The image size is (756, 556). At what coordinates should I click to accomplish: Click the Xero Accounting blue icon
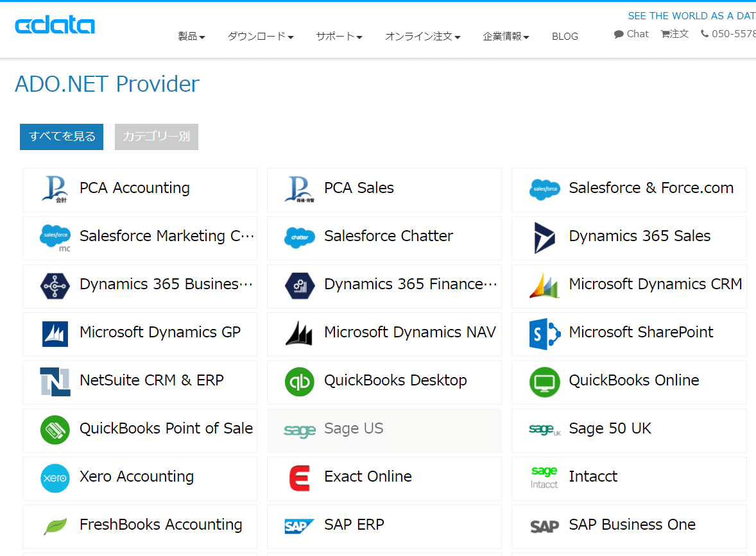tap(55, 478)
